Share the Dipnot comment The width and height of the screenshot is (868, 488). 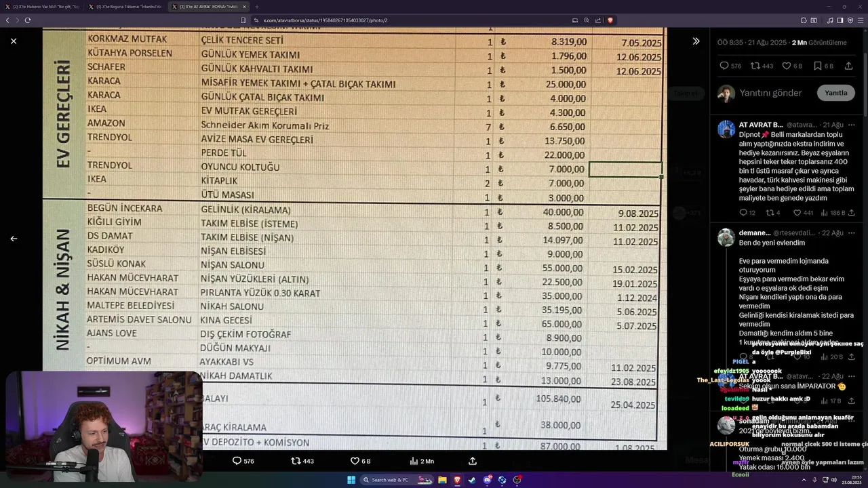coord(852,213)
